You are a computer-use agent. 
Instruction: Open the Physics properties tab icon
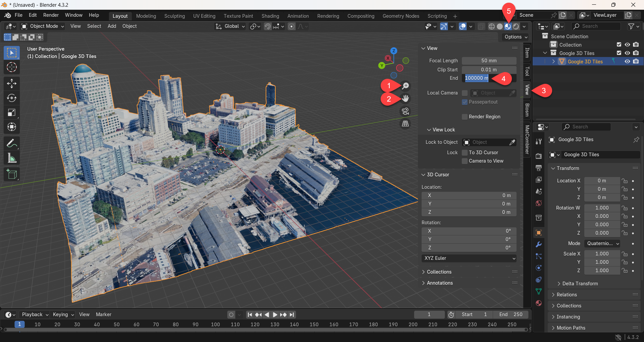pyautogui.click(x=539, y=268)
